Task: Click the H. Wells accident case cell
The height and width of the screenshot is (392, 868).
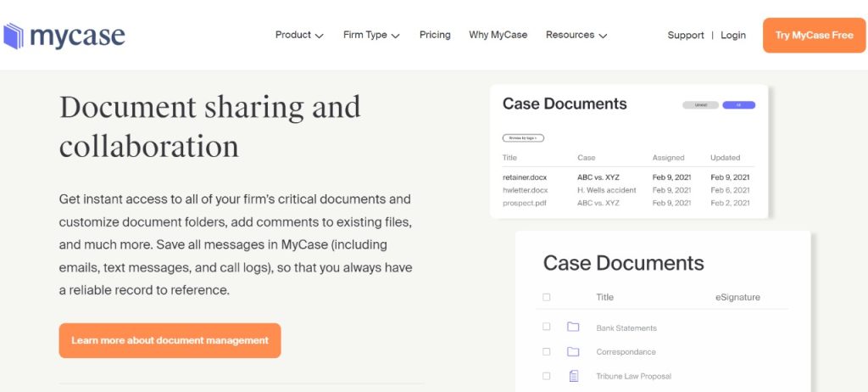Action: [x=607, y=190]
